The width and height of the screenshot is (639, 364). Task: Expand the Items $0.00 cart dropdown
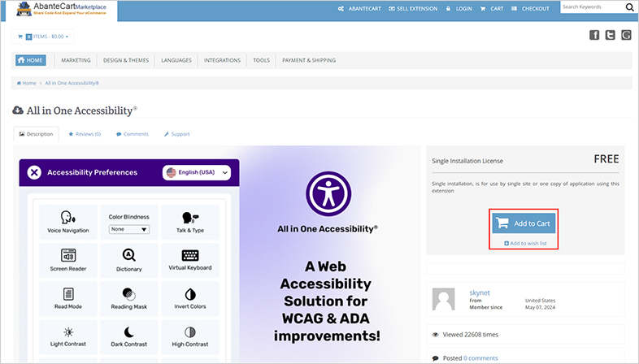pyautogui.click(x=43, y=37)
